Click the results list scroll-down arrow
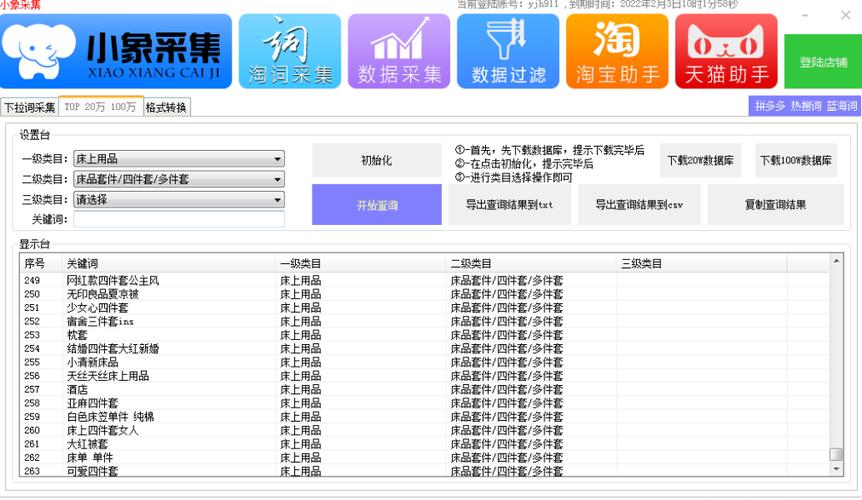 [x=836, y=469]
